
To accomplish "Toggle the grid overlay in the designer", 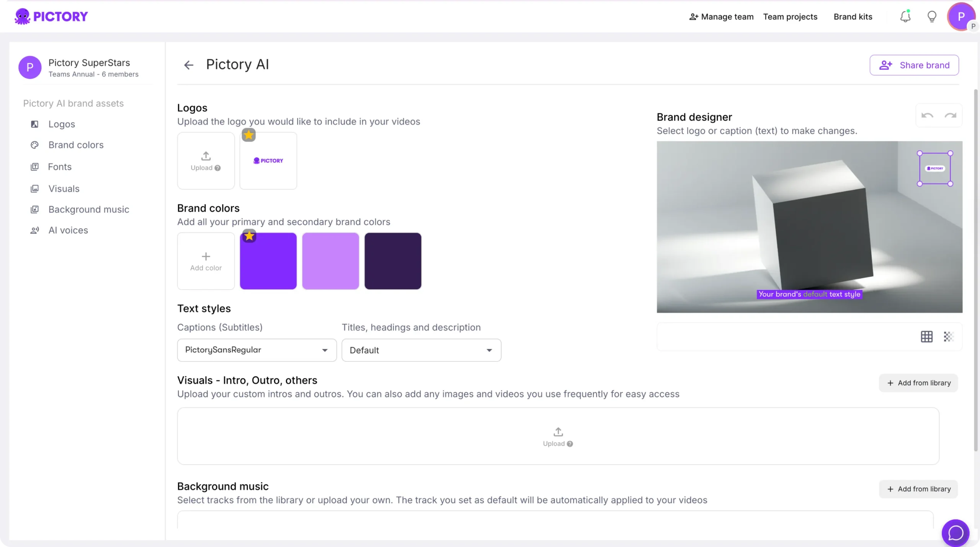I will (x=926, y=337).
